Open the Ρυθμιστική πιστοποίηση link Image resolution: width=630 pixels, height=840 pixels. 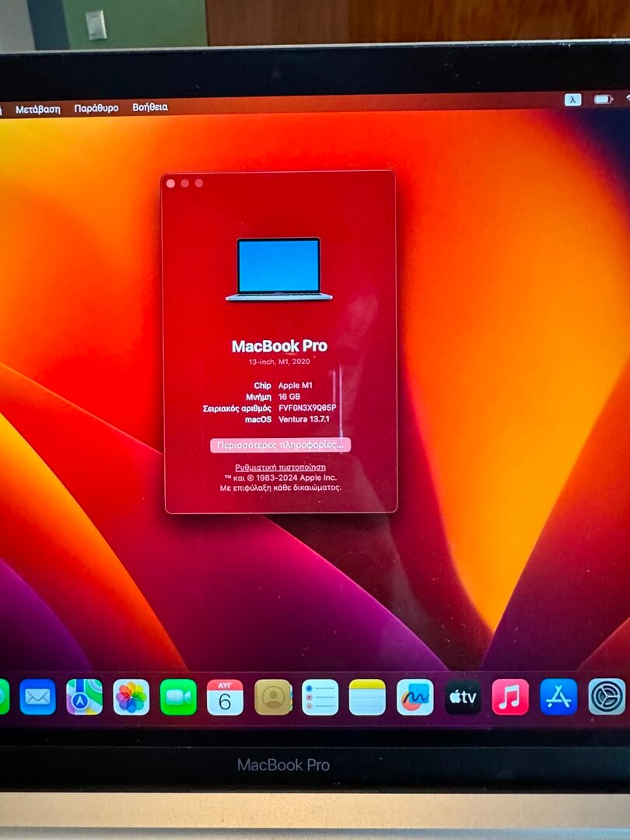tap(280, 467)
